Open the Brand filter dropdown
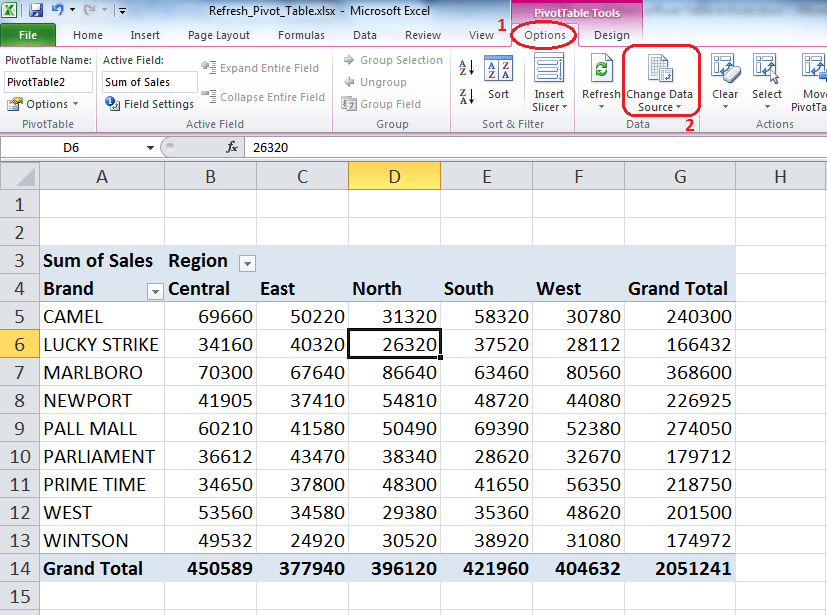The width and height of the screenshot is (827, 615). click(155, 291)
